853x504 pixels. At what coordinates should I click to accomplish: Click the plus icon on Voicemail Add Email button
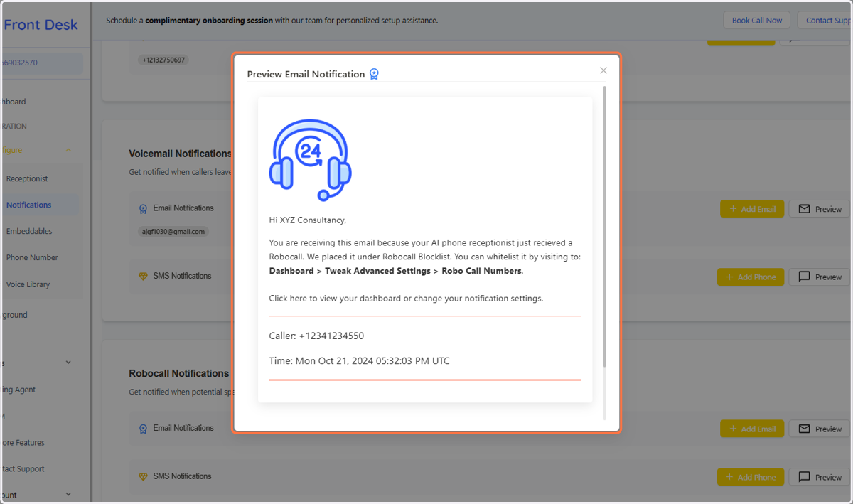coord(733,209)
